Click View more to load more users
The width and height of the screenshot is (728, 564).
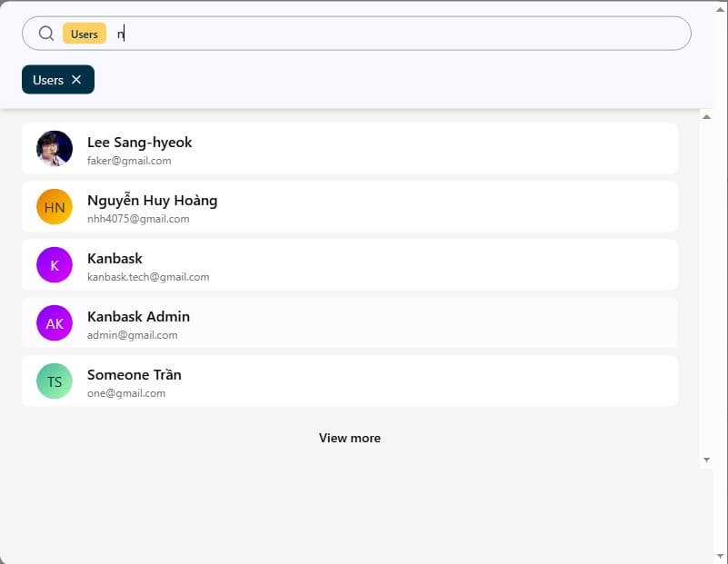[x=350, y=438]
